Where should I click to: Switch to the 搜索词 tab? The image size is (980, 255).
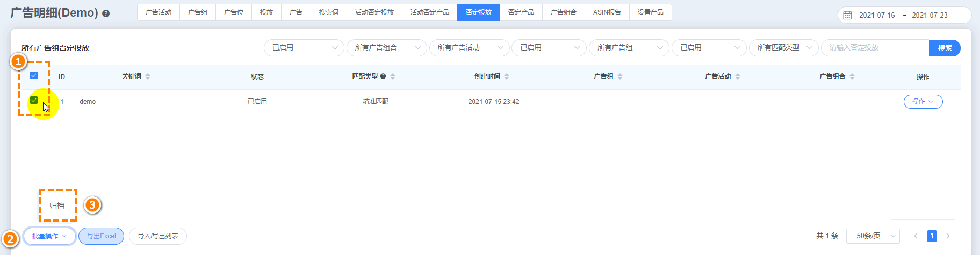click(x=328, y=12)
